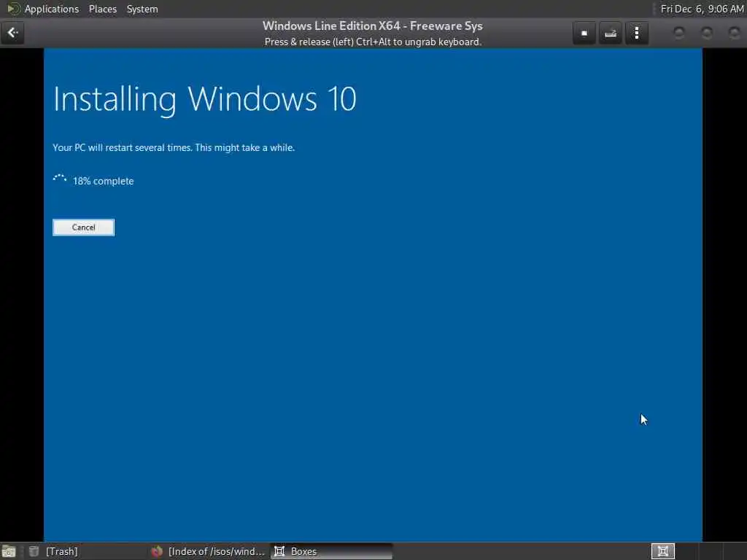Open the three-dot Boxes menu
The height and width of the screenshot is (560, 747).
636,34
